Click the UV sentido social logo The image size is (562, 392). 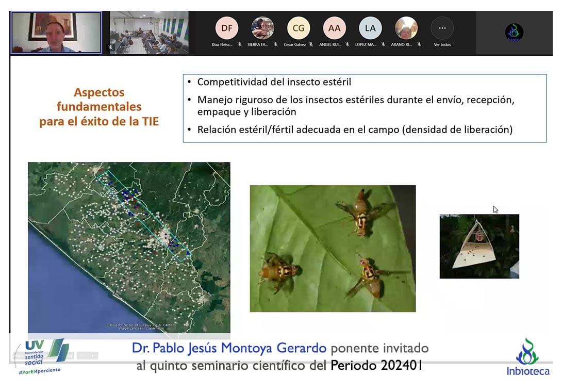42,354
